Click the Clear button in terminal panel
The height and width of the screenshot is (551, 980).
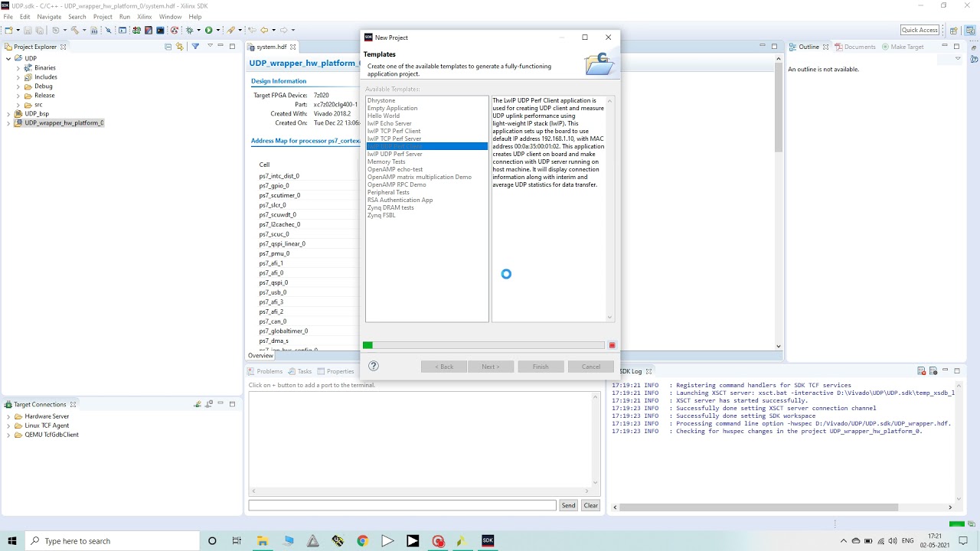click(x=591, y=505)
